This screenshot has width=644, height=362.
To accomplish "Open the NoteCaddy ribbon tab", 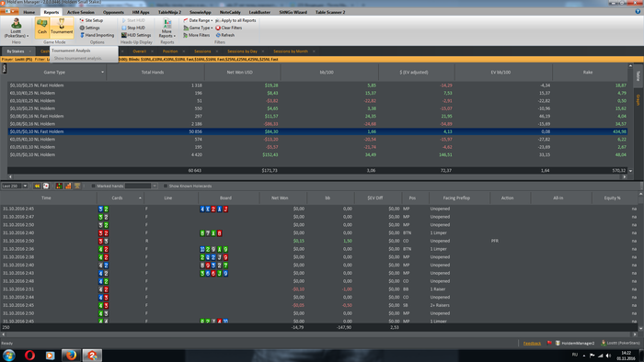I will coord(230,12).
